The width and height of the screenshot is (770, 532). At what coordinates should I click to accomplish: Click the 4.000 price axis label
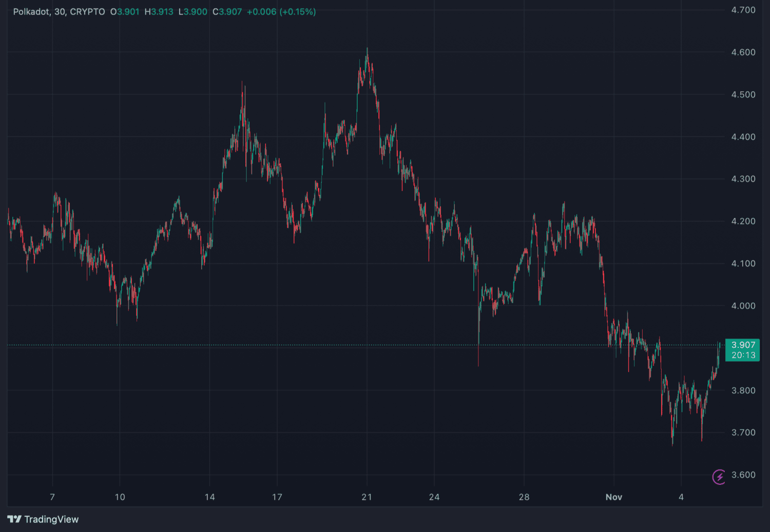click(x=743, y=306)
